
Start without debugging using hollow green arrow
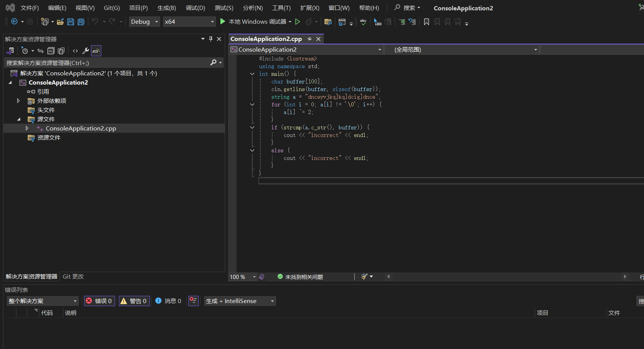click(297, 22)
